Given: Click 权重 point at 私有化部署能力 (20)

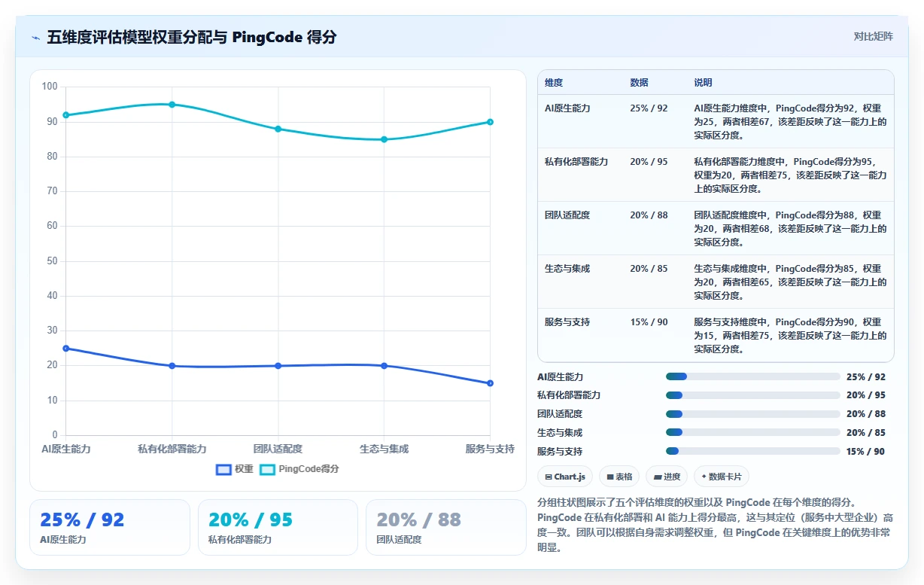Looking at the screenshot, I should click(x=172, y=366).
